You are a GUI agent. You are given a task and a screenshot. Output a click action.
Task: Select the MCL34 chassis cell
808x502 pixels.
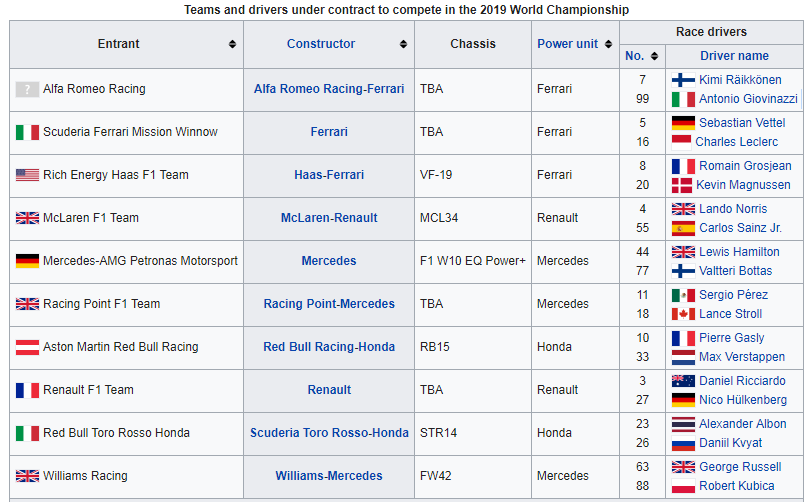(473, 217)
